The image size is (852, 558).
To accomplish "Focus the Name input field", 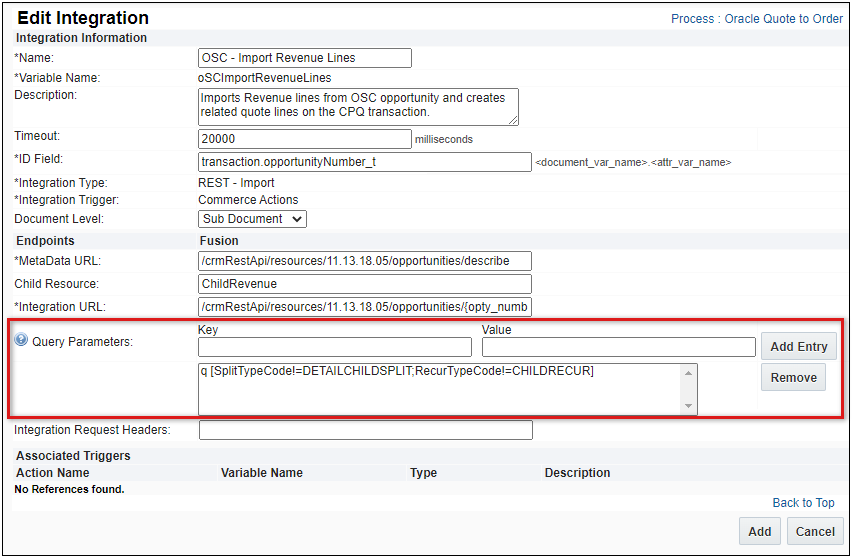I will pos(305,58).
